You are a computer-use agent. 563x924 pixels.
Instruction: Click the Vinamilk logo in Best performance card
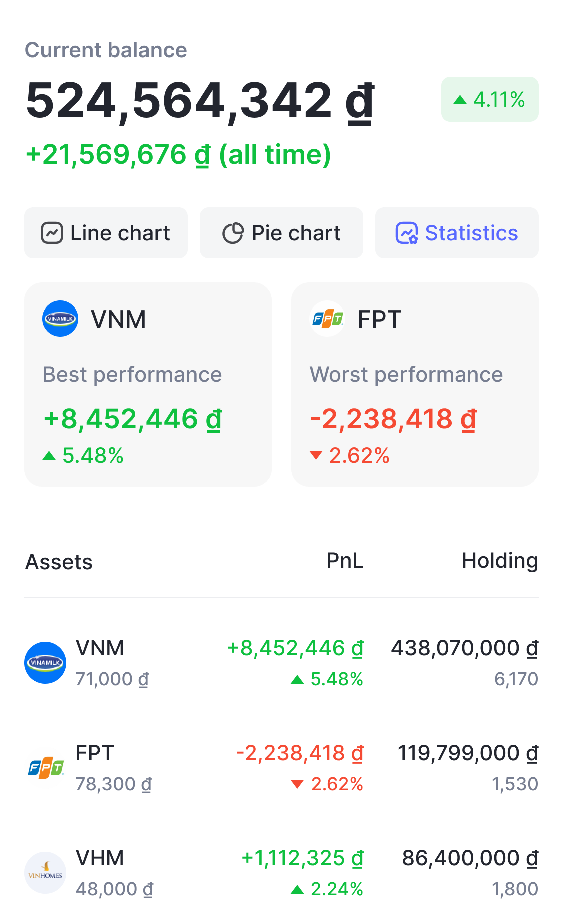60,319
